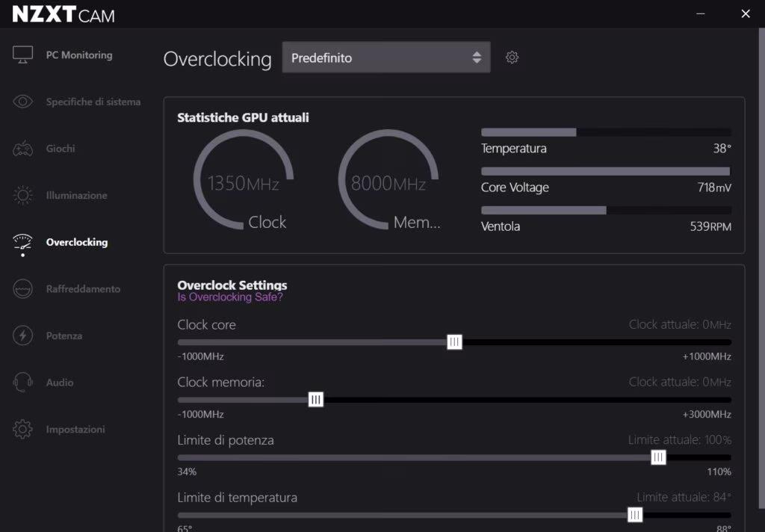Click the 'Limite attuale: 84°' text
Viewport: 765px width, 532px height.
(684, 498)
